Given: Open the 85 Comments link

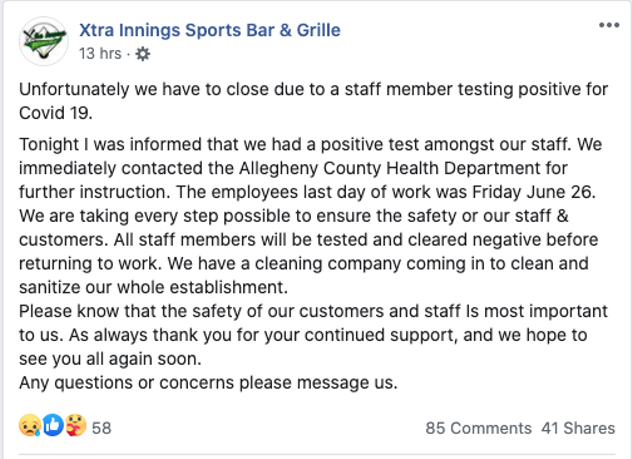Looking at the screenshot, I should [478, 428].
